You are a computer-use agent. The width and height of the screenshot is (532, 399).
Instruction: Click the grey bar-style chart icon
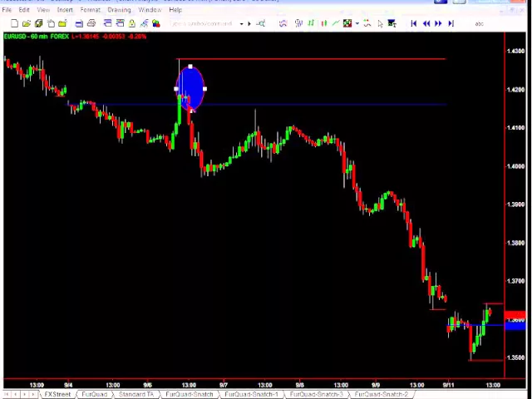(299, 23)
